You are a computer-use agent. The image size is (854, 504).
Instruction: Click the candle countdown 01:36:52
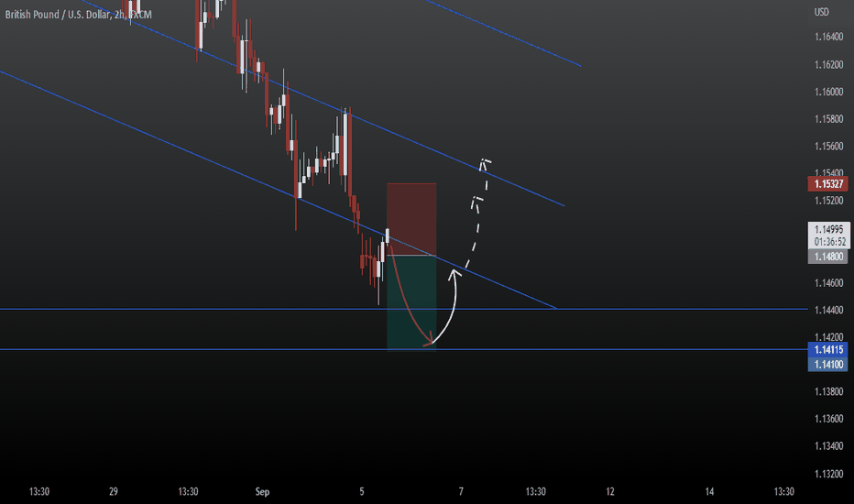(x=830, y=241)
